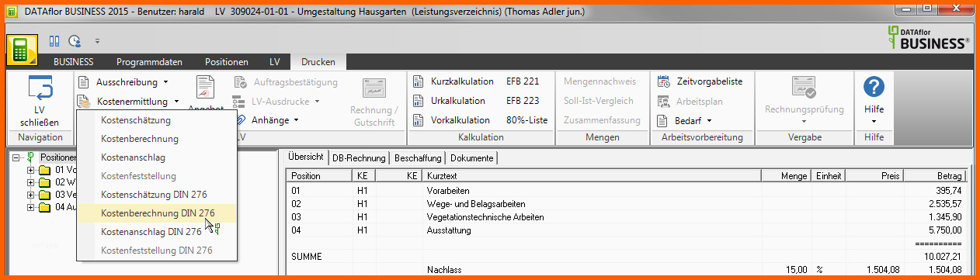Click the EFB 221 button
This screenshot has width=980, height=280.
[523, 81]
